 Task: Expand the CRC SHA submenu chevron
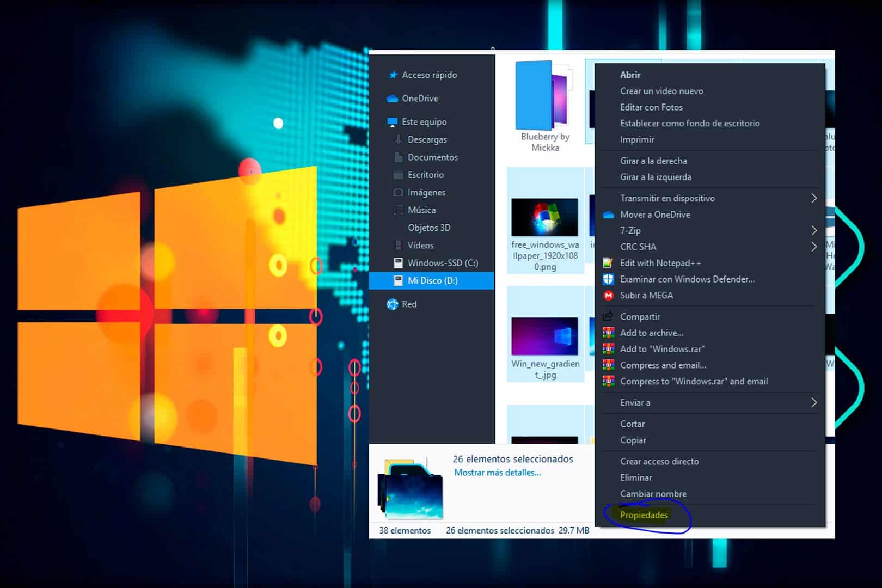coord(814,246)
